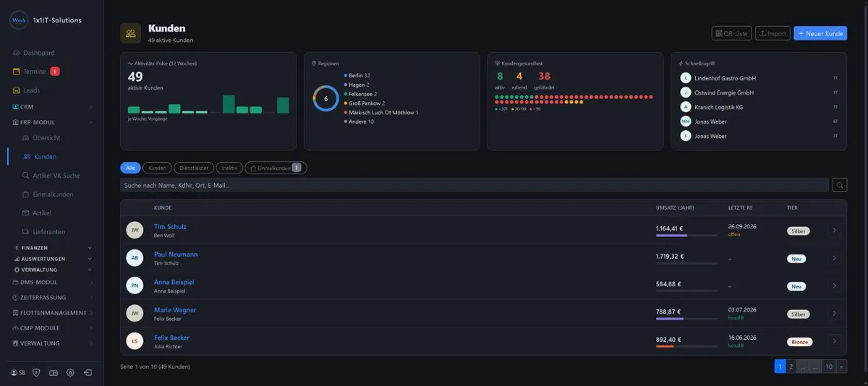
Task: Collapse the ERP-MODUL sidebar section
Action: pos(52,122)
